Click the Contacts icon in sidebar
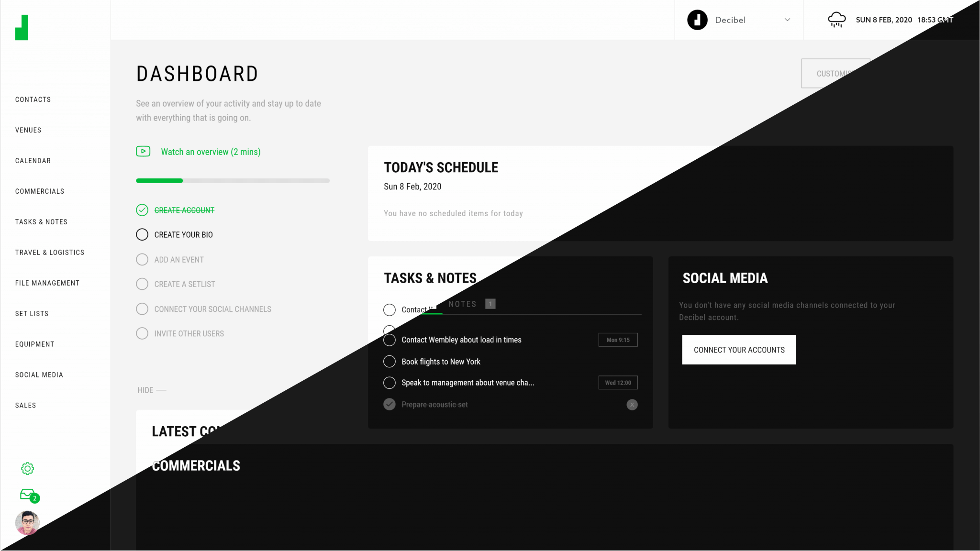 [x=33, y=99]
